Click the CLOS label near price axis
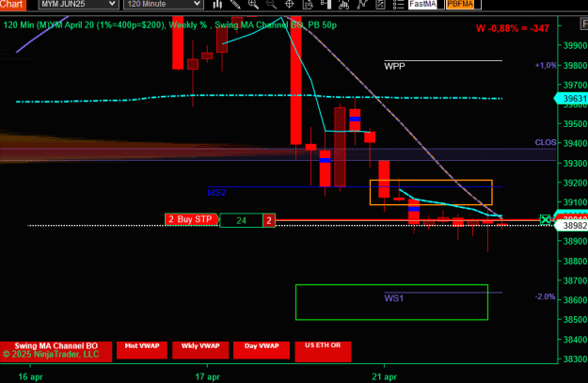The image size is (588, 383). 546,142
